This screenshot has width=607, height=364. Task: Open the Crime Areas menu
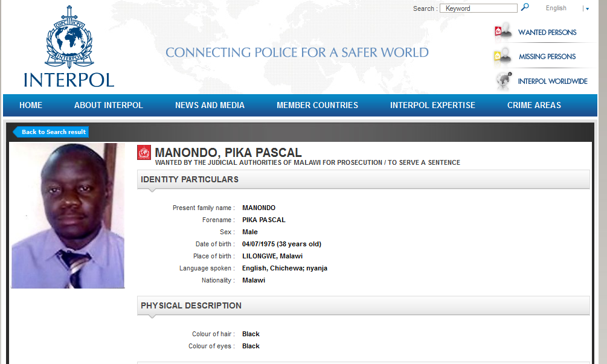[x=534, y=105]
